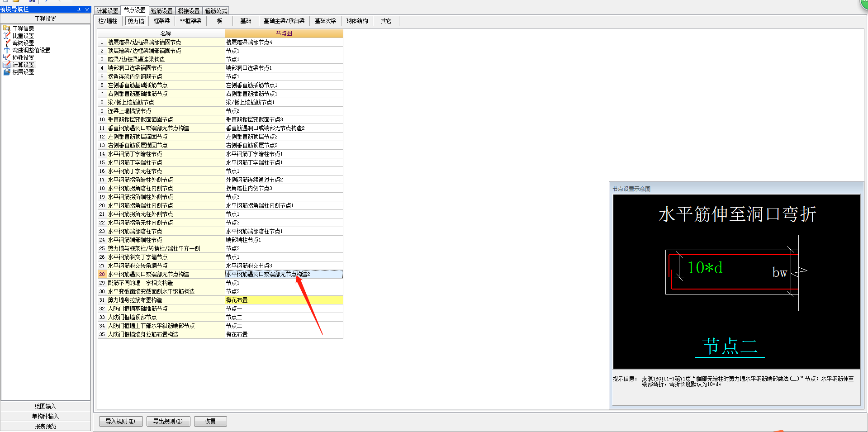Close the 模块导航栏 panel
This screenshot has height=432, width=868.
(x=87, y=9)
